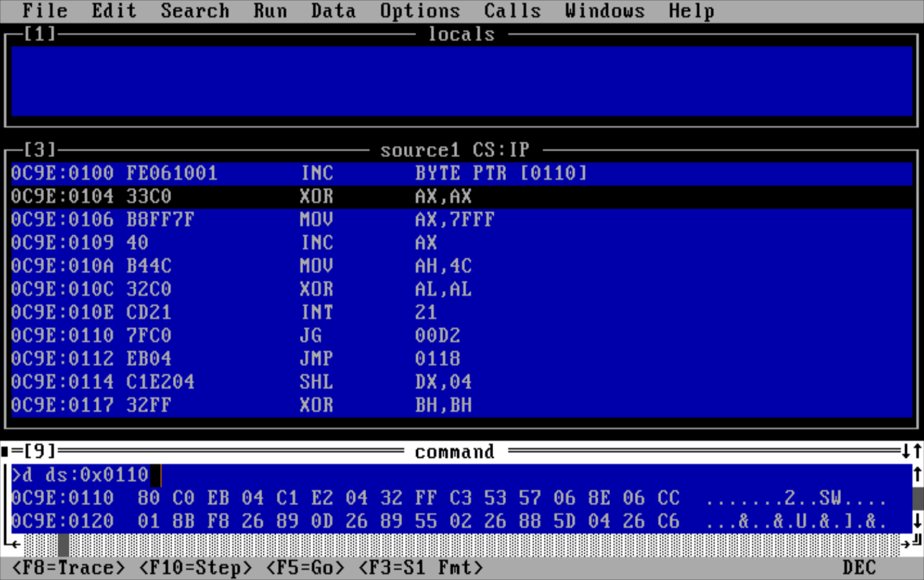Screen dimensions: 924x580
Task: Click the [1] window number label
Action: tap(40, 34)
